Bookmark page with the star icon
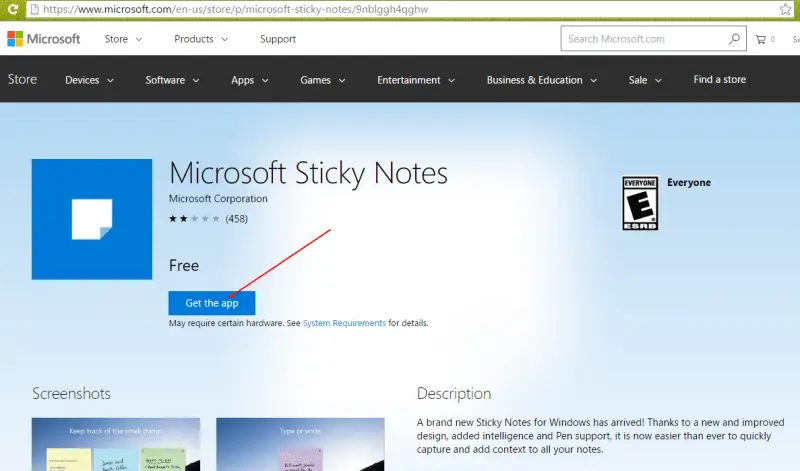Image resolution: width=800 pixels, height=471 pixels. click(x=786, y=9)
